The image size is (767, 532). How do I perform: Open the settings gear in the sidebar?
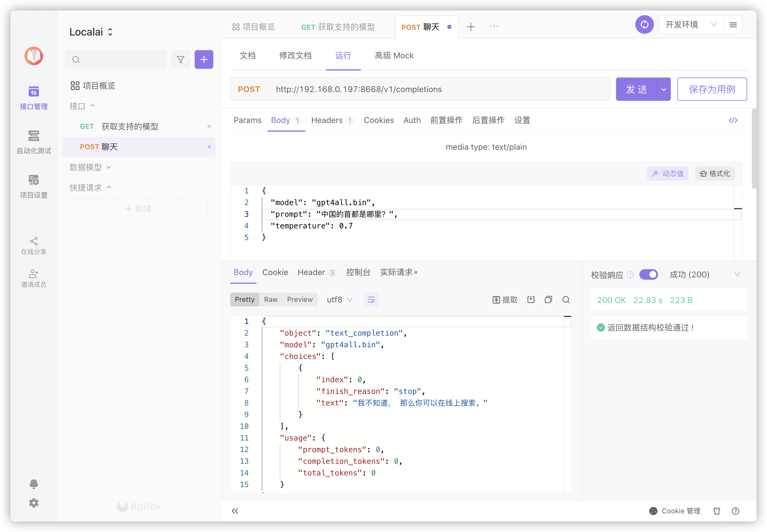pos(34,503)
